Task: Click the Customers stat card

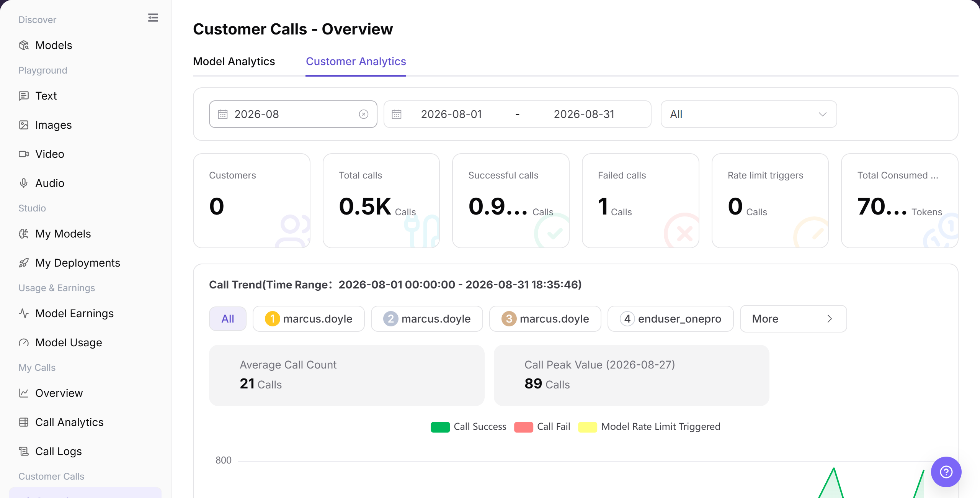Action: click(x=252, y=201)
